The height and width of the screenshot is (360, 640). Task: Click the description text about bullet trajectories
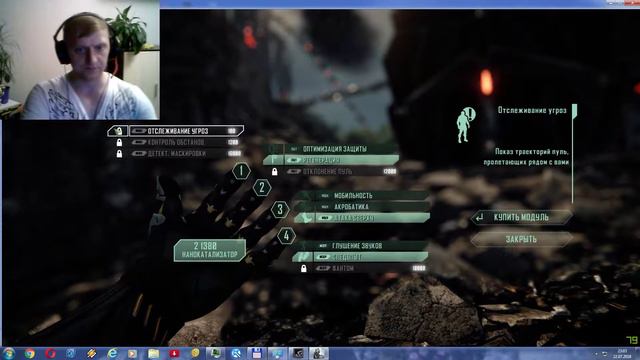(527, 157)
